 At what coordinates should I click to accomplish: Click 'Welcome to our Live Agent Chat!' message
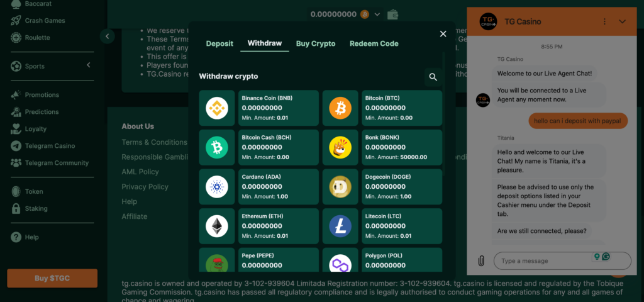click(545, 74)
